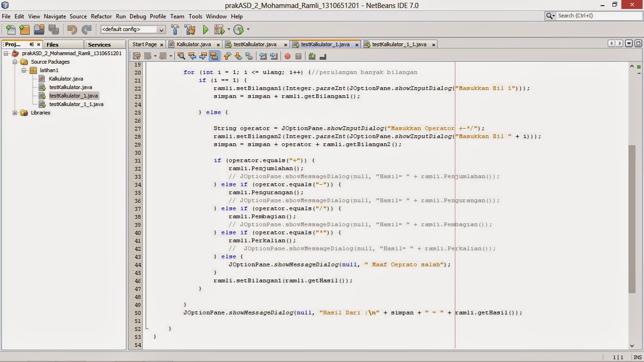Create a new file with New File icon
This screenshot has width=644, height=362.
point(10,29)
